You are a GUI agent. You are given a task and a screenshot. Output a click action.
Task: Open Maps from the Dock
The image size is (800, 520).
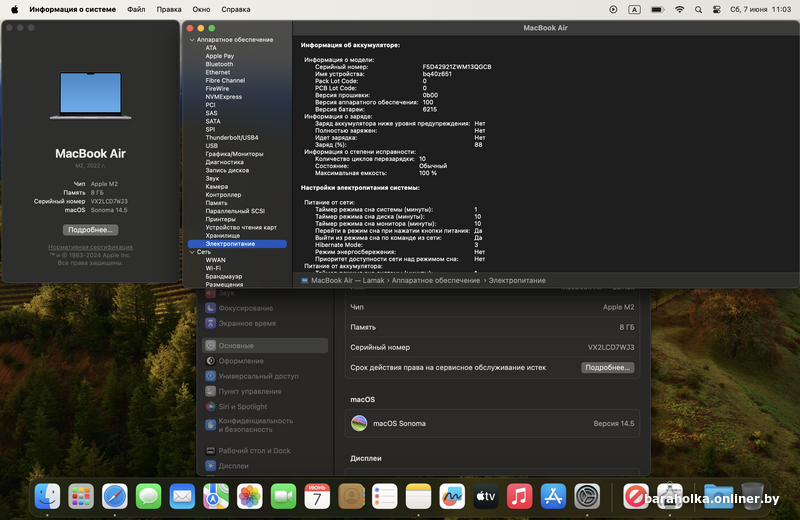(x=216, y=496)
